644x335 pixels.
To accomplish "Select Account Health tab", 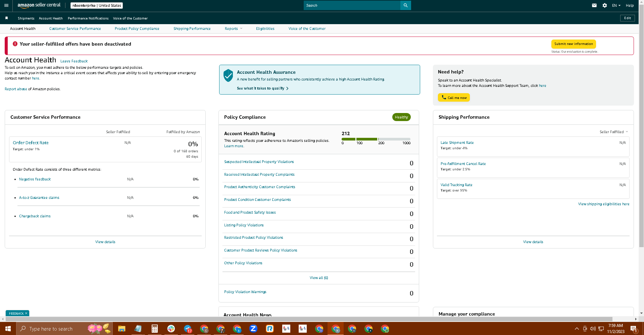I will pos(23,29).
